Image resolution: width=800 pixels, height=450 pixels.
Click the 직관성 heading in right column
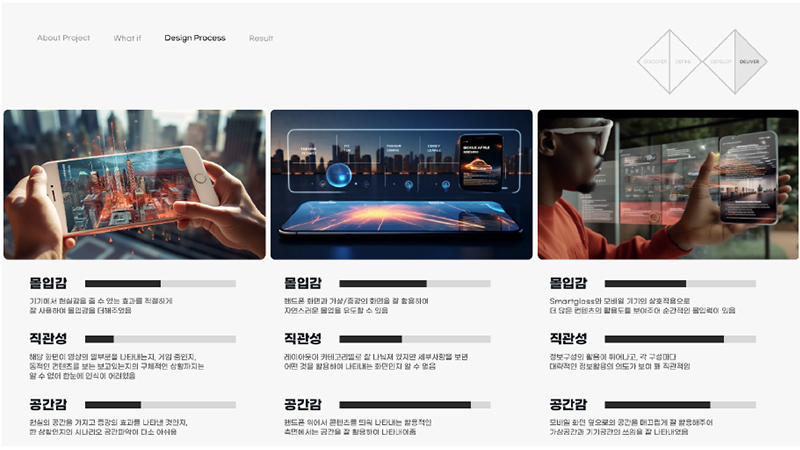point(568,339)
